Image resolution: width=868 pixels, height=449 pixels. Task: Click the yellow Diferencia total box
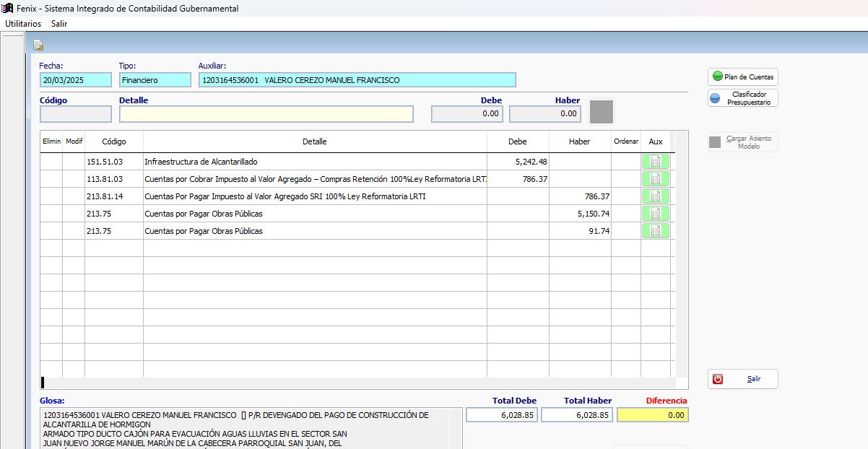pos(653,415)
